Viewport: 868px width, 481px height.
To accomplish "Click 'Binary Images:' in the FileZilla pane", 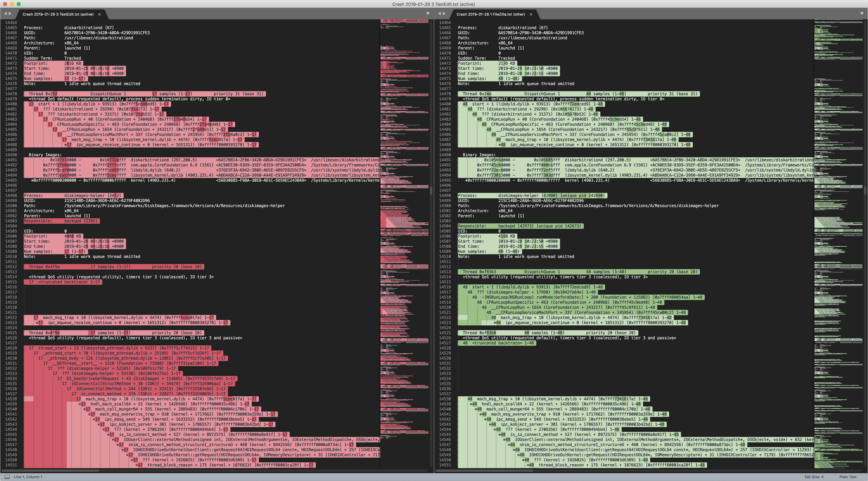I will click(x=479, y=155).
